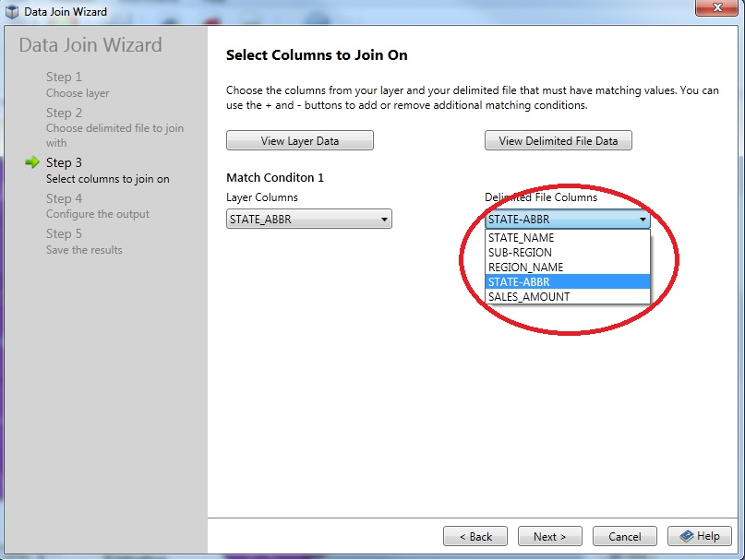Choose SUB-REGION in the column list
The image size is (745, 560).
520,253
